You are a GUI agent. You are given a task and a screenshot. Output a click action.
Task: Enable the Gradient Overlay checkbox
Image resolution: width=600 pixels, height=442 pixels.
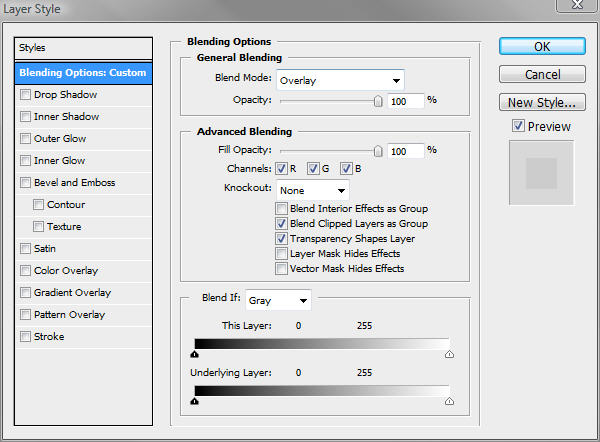click(25, 293)
